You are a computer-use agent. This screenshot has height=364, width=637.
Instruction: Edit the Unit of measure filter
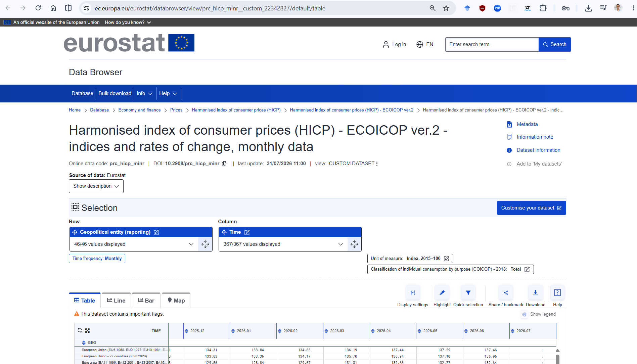[447, 259]
